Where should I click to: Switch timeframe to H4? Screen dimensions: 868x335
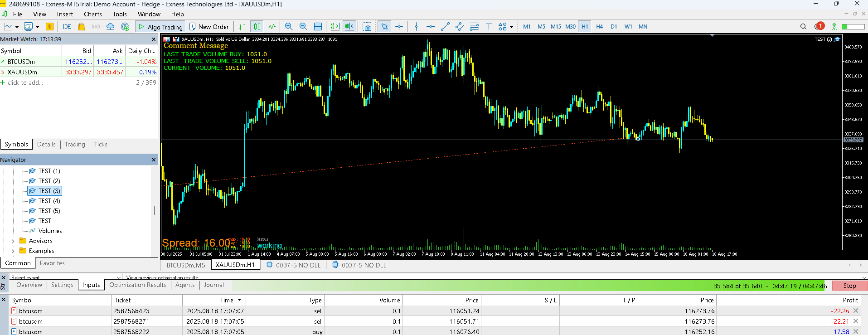click(x=599, y=27)
